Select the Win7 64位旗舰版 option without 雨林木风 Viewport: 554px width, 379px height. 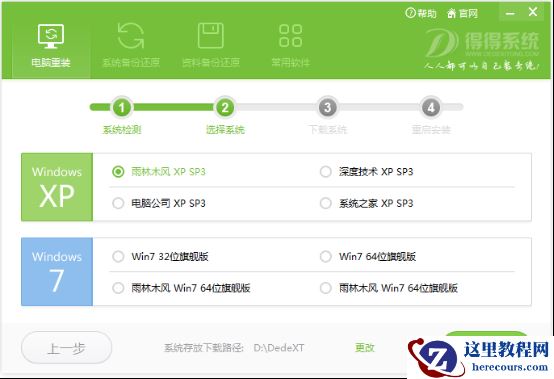[368, 256]
